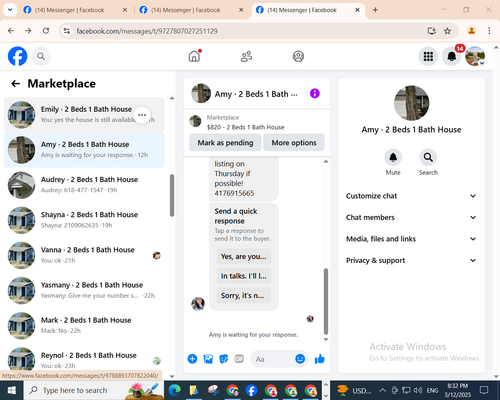500x400 pixels.
Task: Choose a sticker in composer
Action: point(224,359)
